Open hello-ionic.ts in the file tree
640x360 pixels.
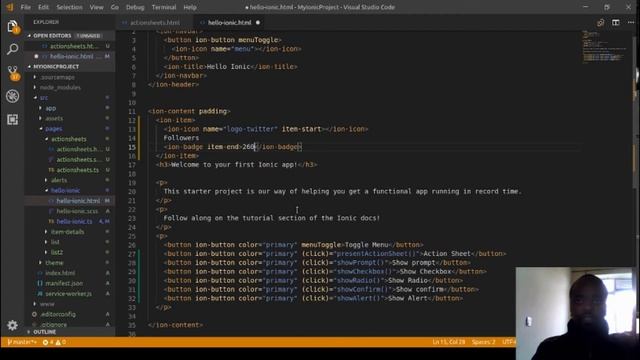click(69, 221)
